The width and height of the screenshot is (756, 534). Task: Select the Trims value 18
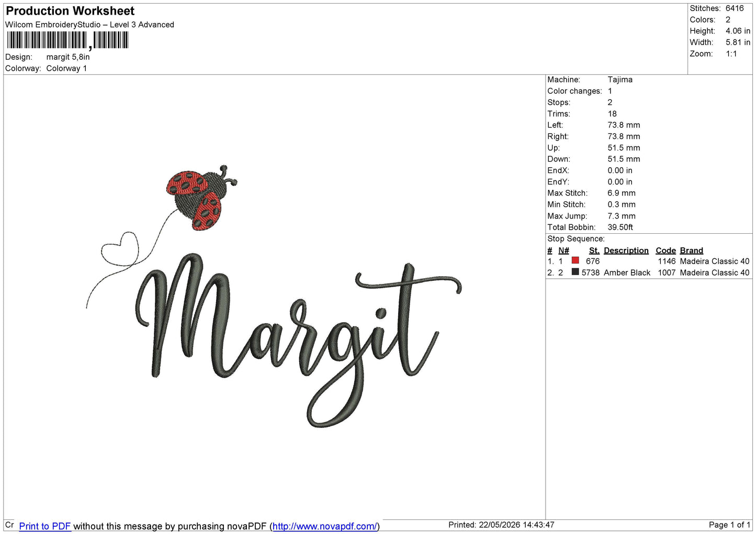pyautogui.click(x=612, y=113)
